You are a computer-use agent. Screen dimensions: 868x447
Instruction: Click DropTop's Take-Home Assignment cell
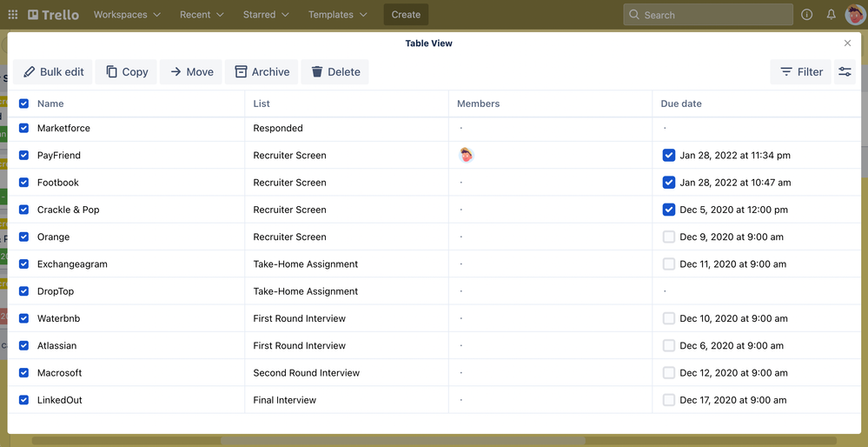coord(306,290)
